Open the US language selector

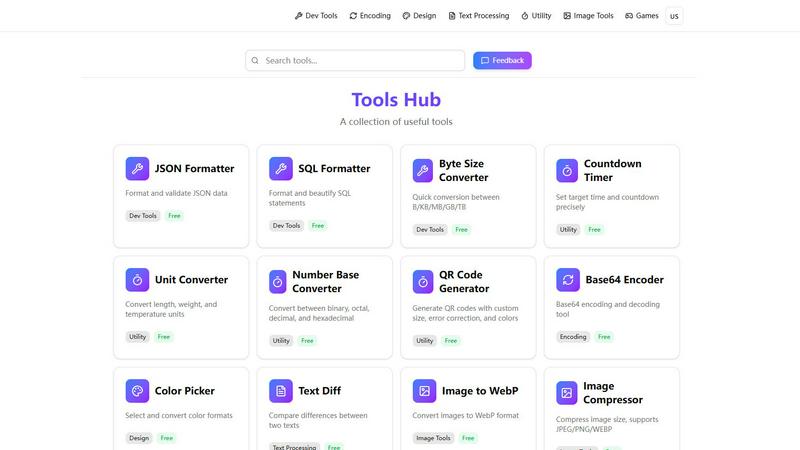point(674,16)
